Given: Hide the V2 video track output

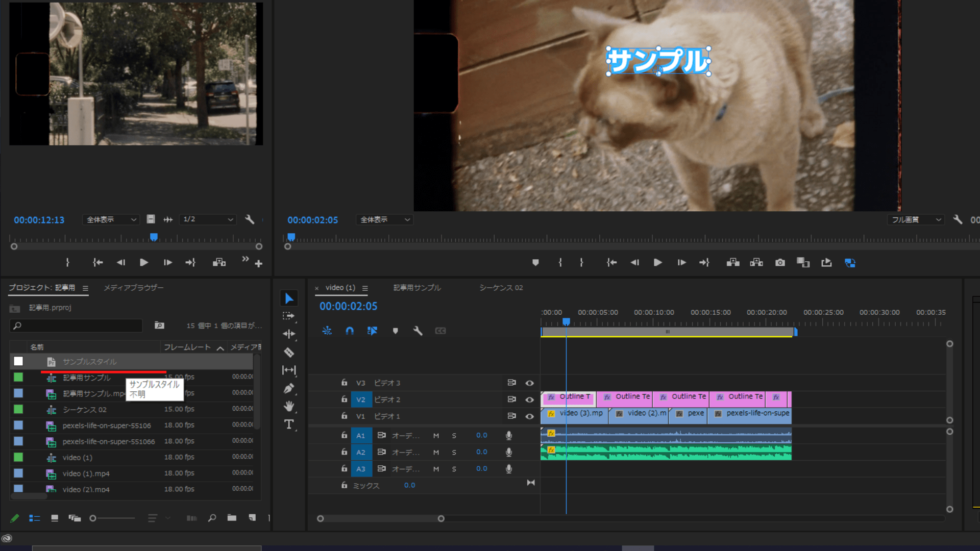Looking at the screenshot, I should (530, 399).
